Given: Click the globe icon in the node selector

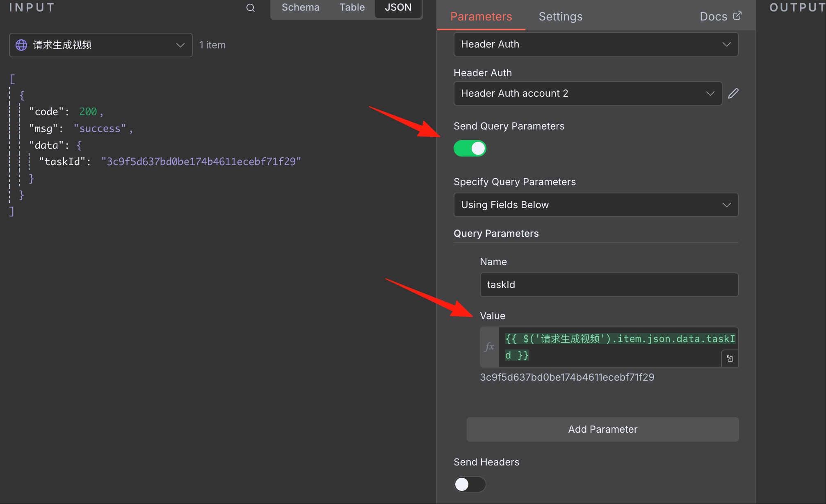Looking at the screenshot, I should 21,45.
